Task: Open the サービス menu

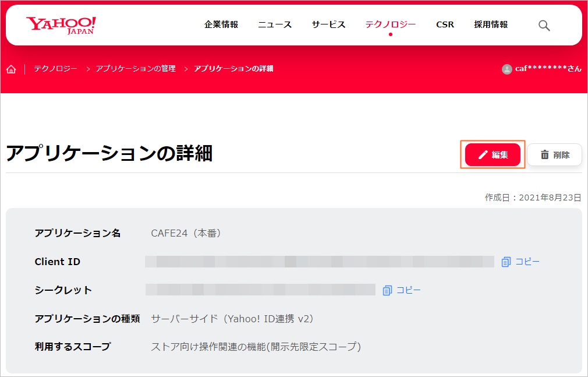Action: 328,24
